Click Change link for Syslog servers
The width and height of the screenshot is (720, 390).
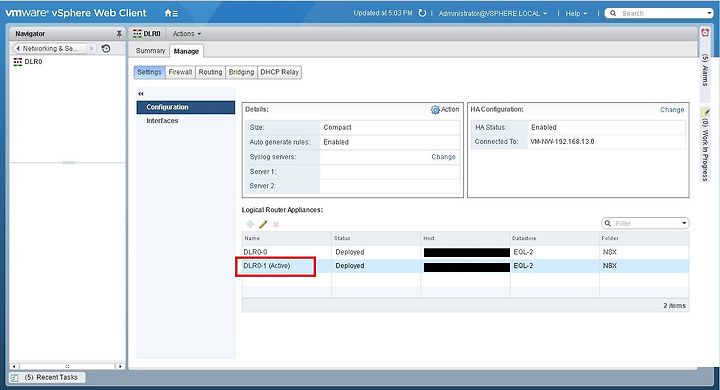point(443,157)
